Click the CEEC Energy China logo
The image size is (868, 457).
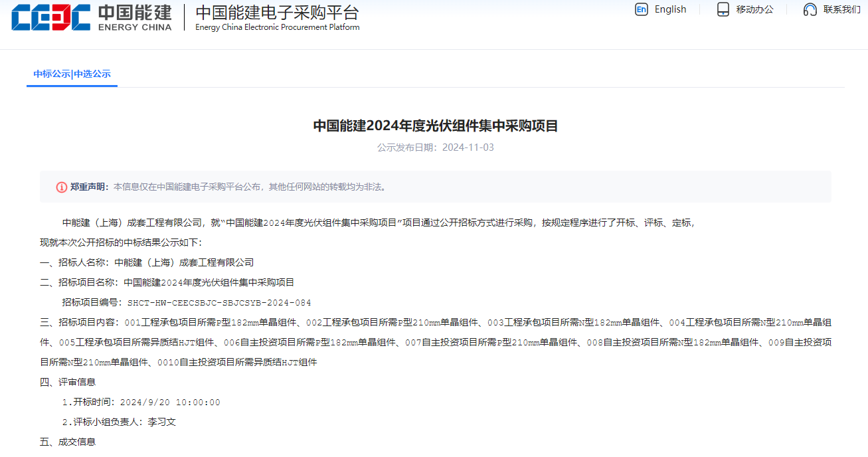pyautogui.click(x=91, y=18)
